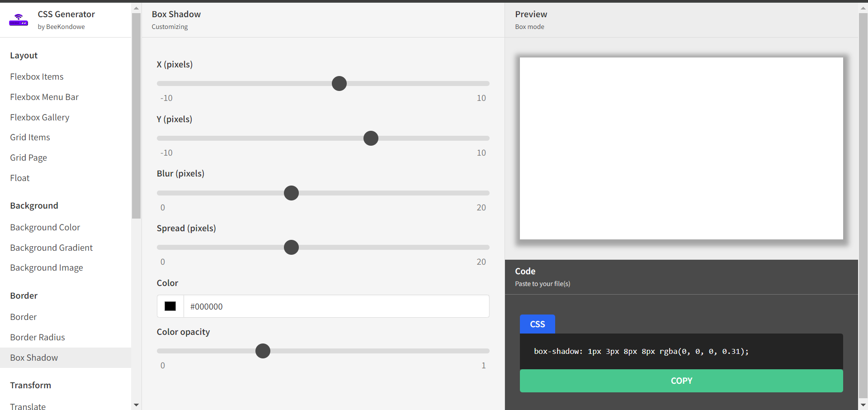The width and height of the screenshot is (868, 410).
Task: Click sidebar scrollbar down arrow
Action: (x=136, y=405)
